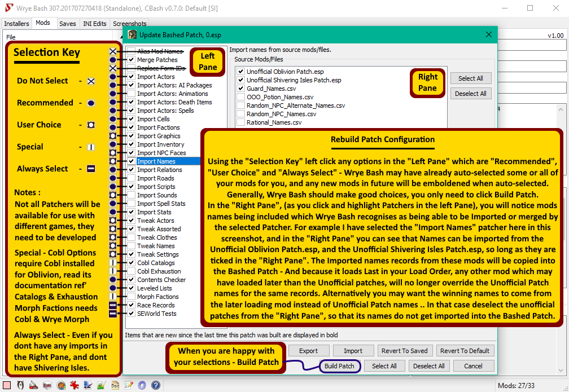
Task: Click the Import button
Action: pyautogui.click(x=353, y=351)
